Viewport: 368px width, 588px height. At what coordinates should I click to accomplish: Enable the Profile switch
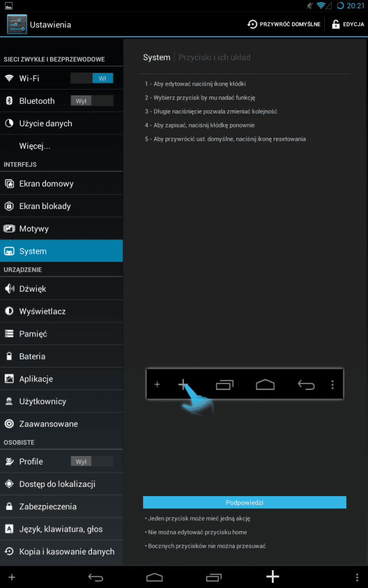(x=92, y=462)
